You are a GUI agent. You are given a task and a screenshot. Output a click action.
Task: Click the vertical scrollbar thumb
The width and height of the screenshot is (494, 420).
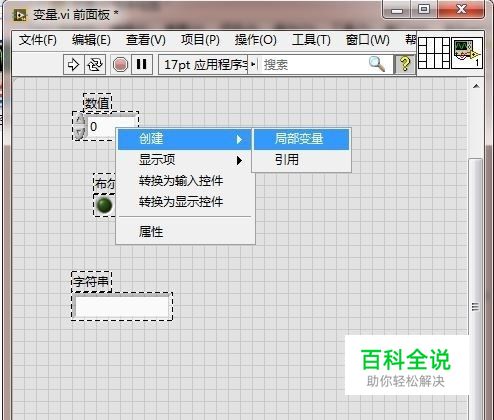[476, 289]
